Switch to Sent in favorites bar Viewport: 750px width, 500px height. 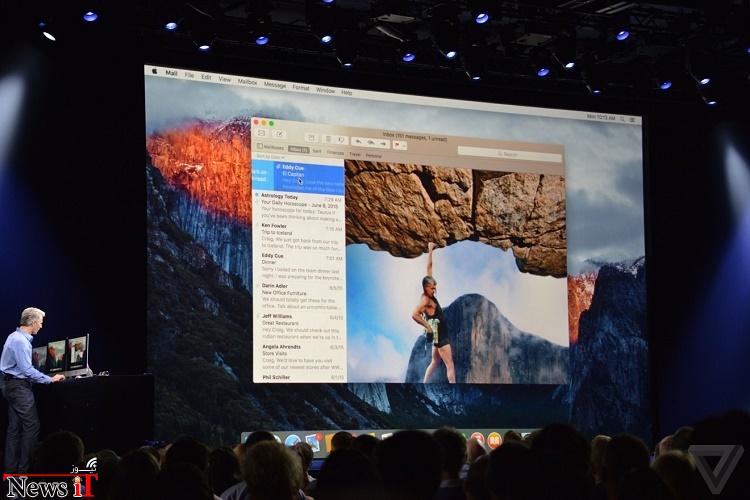pos(317,151)
